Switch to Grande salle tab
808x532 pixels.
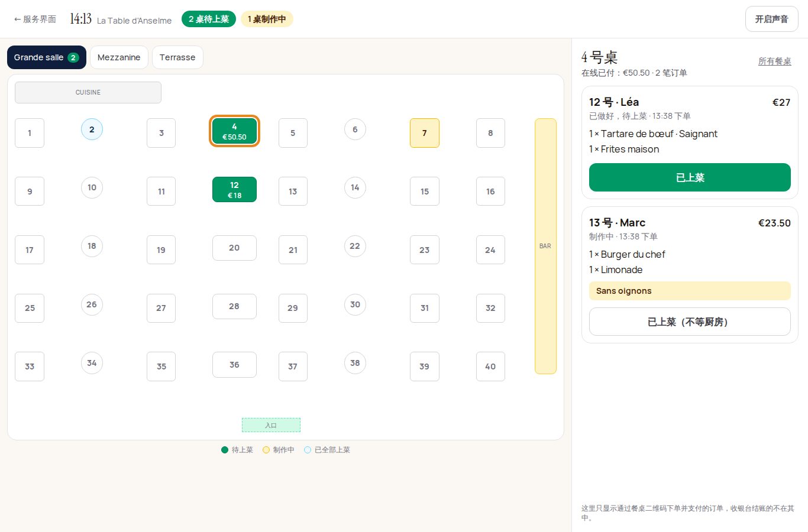[x=47, y=57]
